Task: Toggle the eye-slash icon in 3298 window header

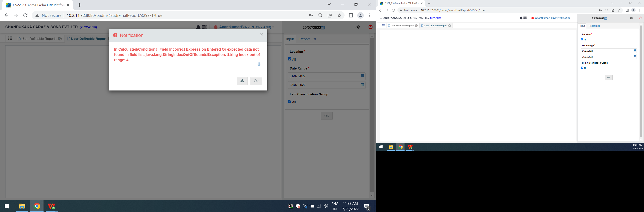Action: pyautogui.click(x=631, y=18)
